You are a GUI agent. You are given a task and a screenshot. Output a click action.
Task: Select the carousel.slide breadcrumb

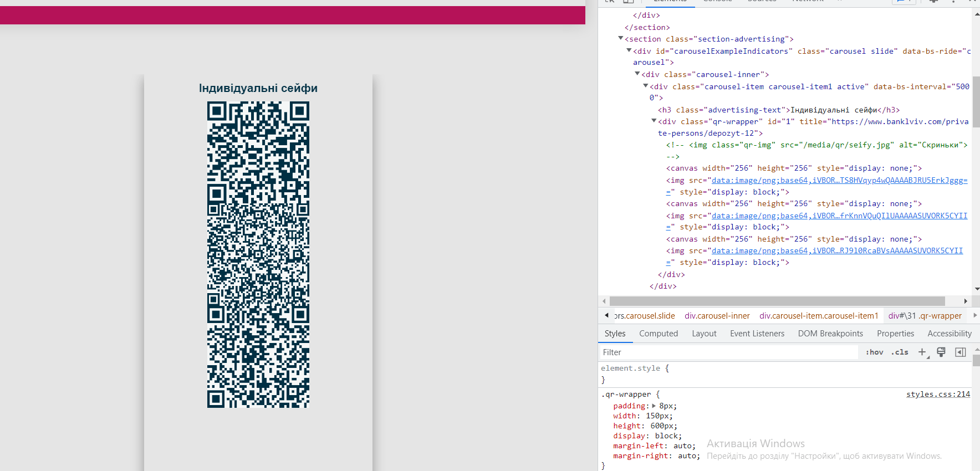(645, 316)
